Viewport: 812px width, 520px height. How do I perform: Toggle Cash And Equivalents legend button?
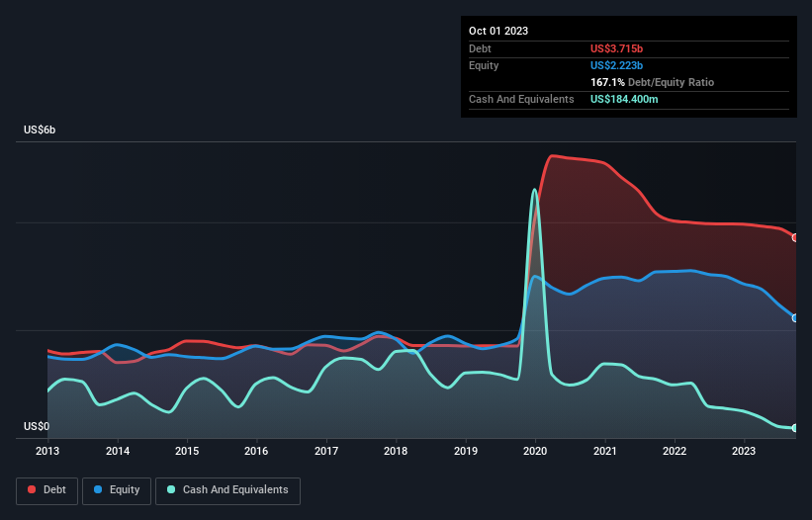227,490
